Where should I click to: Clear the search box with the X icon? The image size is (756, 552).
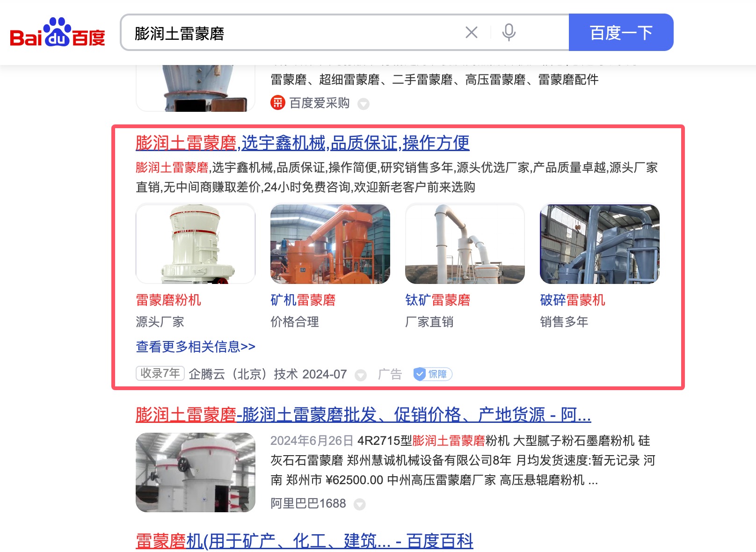coord(472,32)
